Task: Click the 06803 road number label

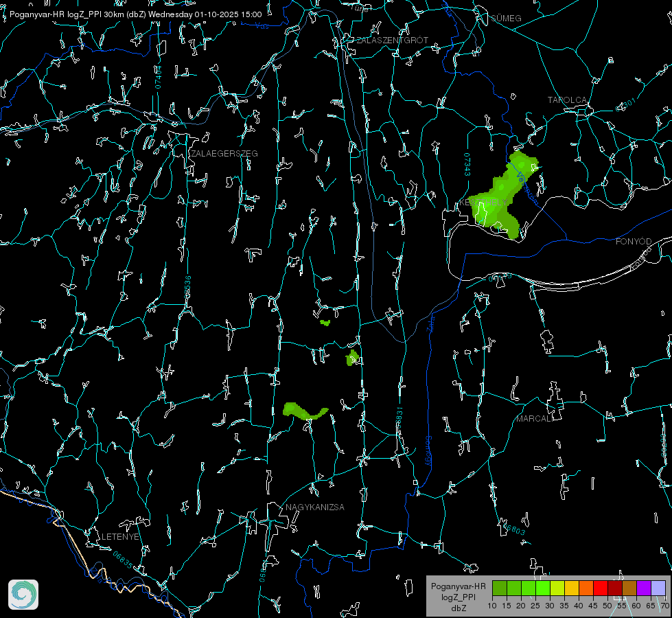Action: tap(513, 529)
